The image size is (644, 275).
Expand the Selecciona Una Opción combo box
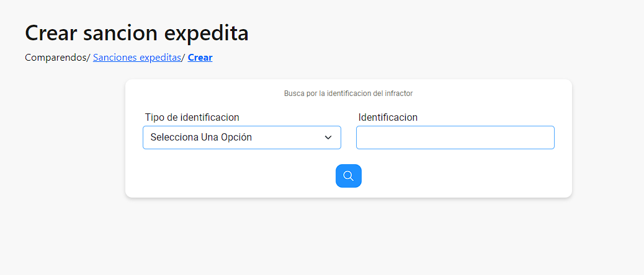[242, 137]
